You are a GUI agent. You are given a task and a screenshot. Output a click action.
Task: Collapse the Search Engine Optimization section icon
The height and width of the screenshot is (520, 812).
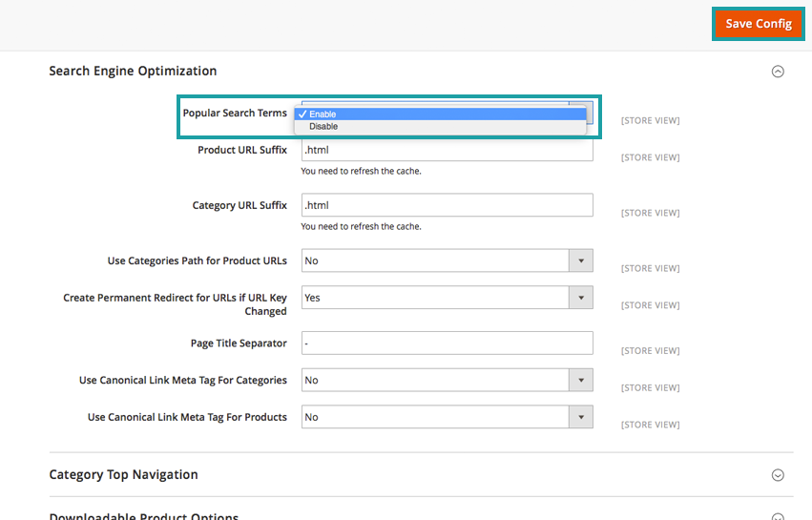[x=778, y=72]
